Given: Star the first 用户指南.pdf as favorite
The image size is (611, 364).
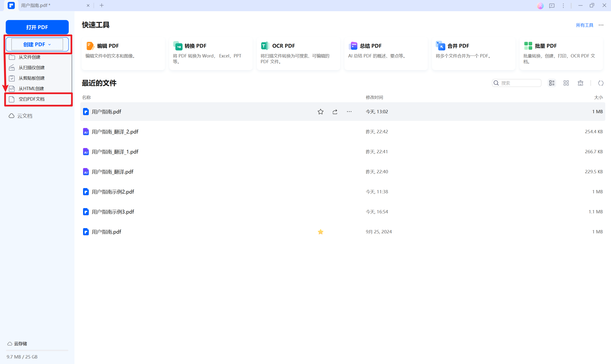Looking at the screenshot, I should coord(320,112).
